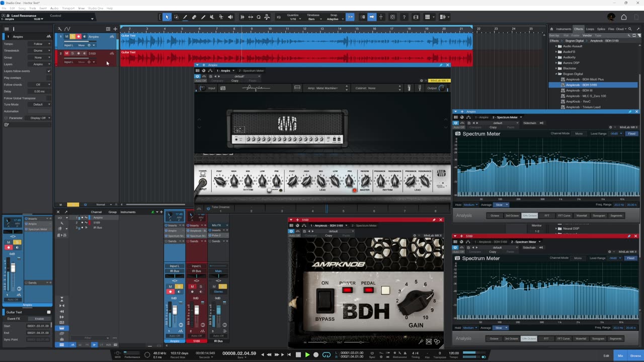644x362 pixels.
Task: Open the Song menu
Action: 21,9
